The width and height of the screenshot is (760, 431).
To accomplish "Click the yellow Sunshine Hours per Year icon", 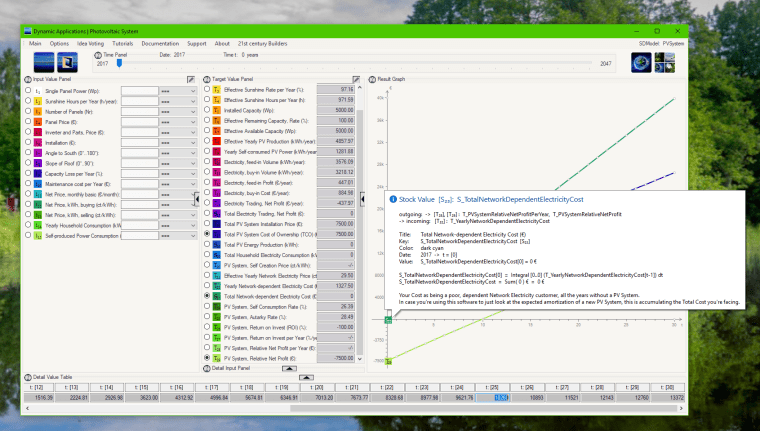I will 38,101.
